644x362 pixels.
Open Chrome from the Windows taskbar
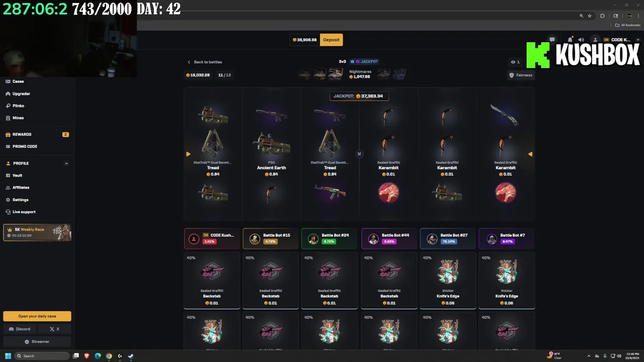click(x=109, y=356)
